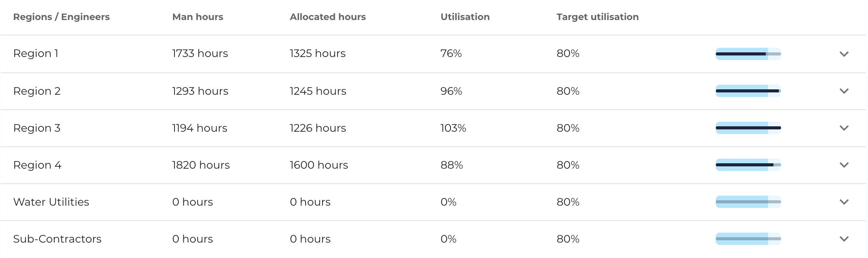This screenshot has height=258, width=868.
Task: Expand the Water Utilities row
Action: pos(844,202)
